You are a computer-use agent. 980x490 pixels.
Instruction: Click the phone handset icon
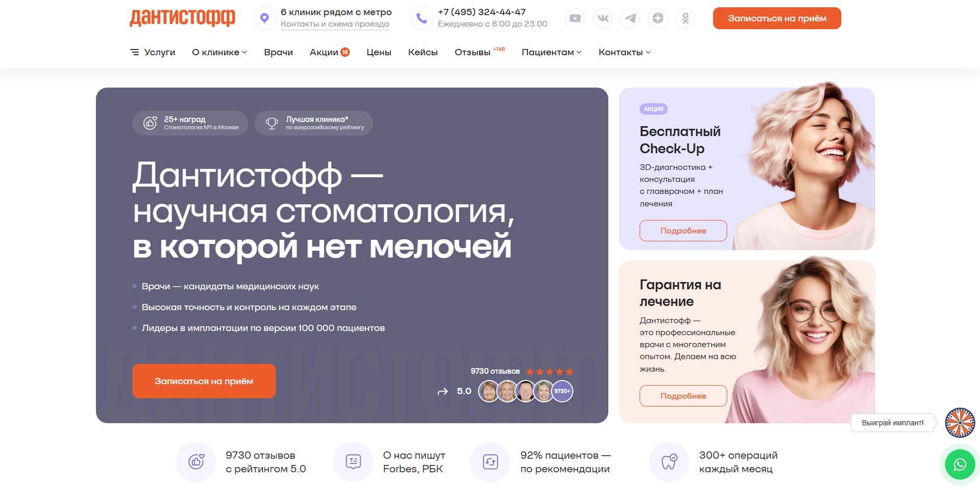tap(421, 18)
